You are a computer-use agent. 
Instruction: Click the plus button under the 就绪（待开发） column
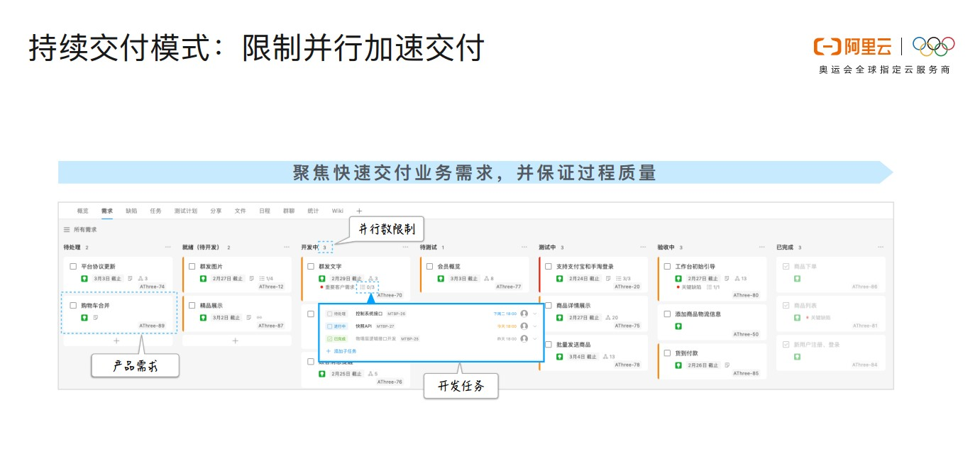coord(234,340)
